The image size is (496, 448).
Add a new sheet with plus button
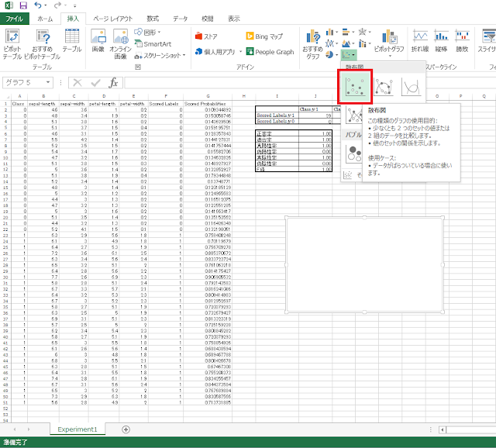click(x=126, y=429)
